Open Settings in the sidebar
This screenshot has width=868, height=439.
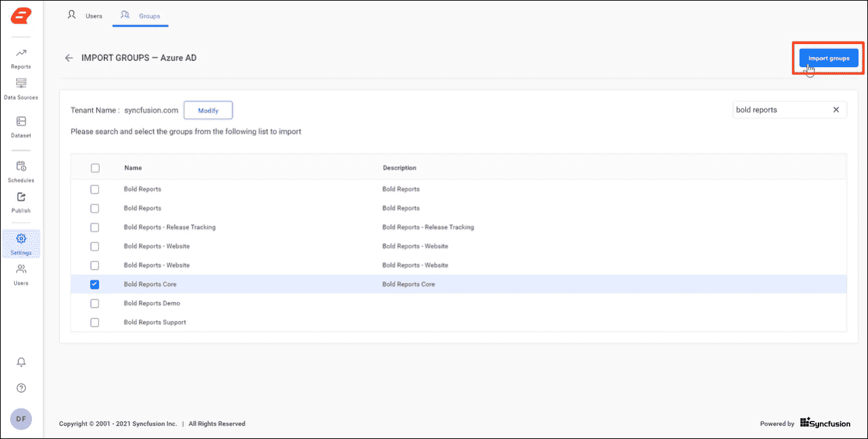tap(21, 244)
